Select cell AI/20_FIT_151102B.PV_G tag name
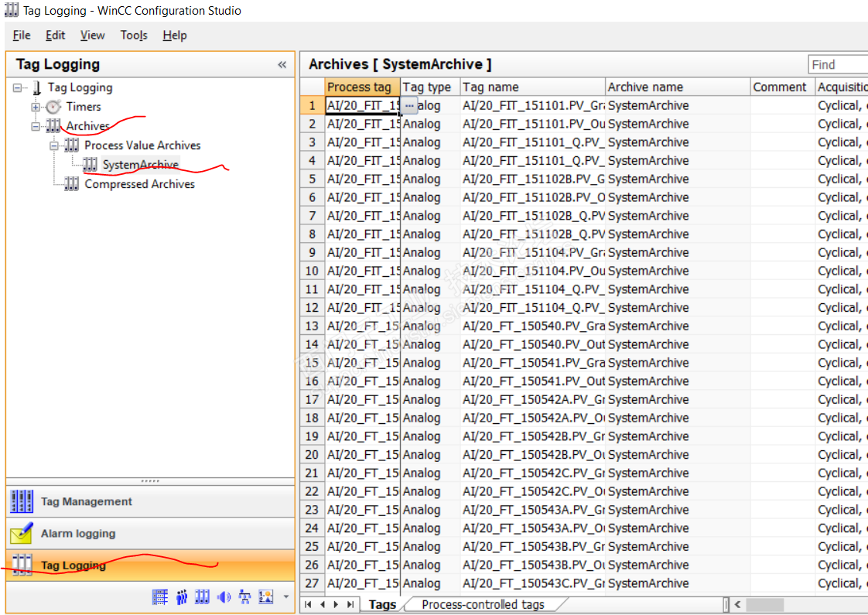This screenshot has width=868, height=615. (532, 179)
